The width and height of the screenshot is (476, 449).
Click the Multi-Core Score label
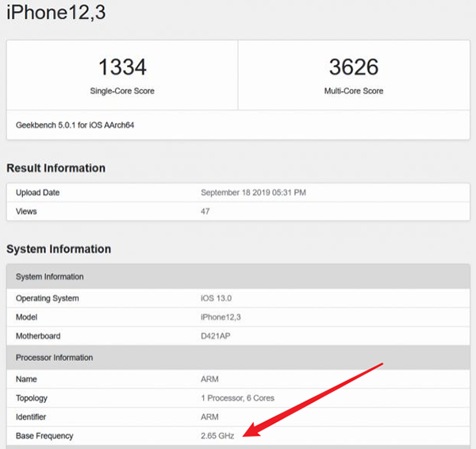(x=354, y=91)
